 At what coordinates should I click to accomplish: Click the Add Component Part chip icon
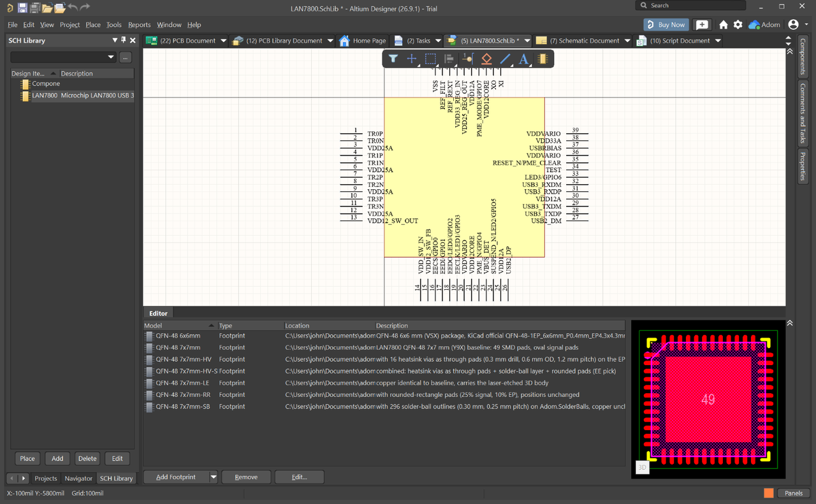click(543, 59)
